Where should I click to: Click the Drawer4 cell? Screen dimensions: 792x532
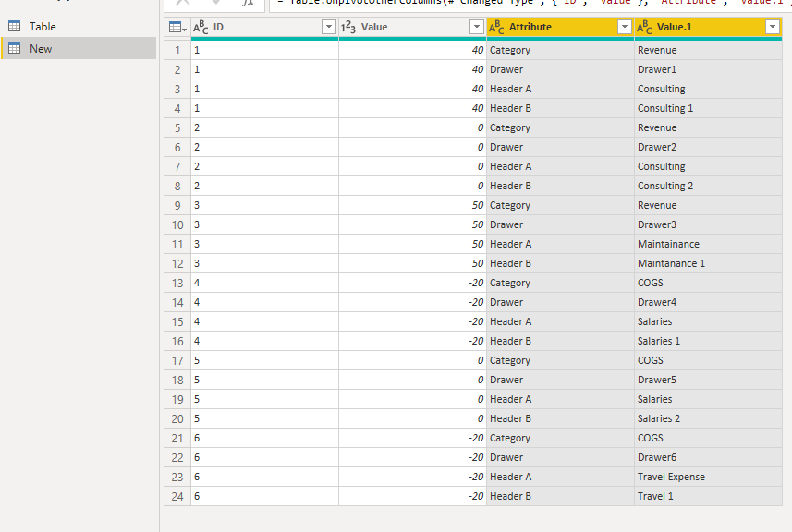708,302
